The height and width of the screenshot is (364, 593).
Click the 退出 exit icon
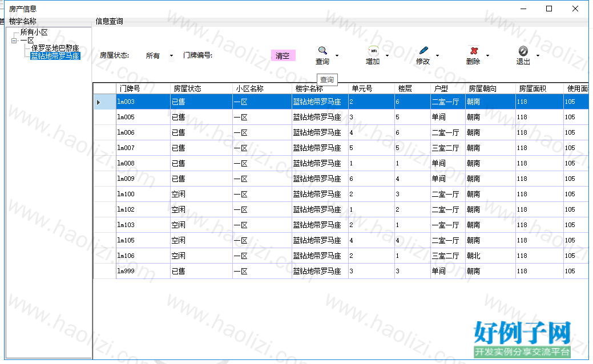(x=523, y=51)
